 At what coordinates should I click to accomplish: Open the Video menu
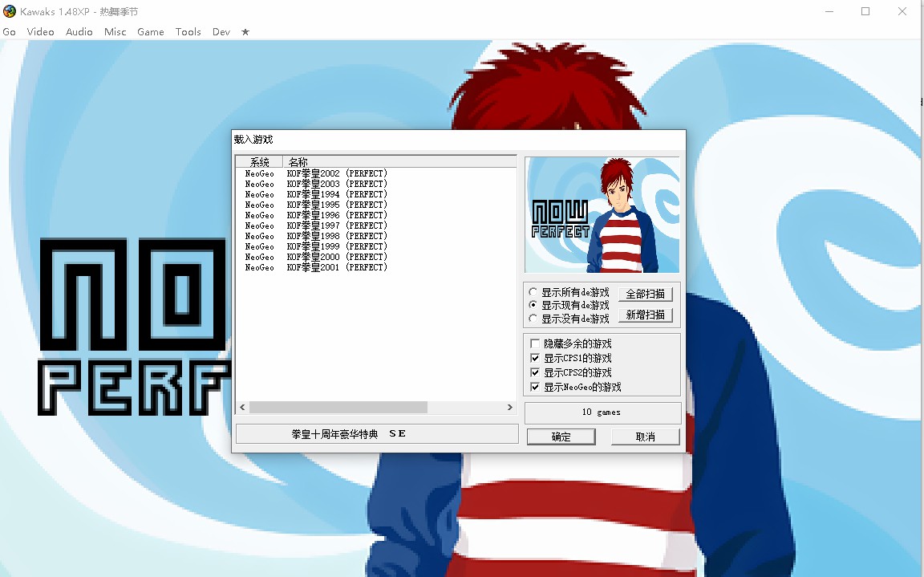[40, 32]
